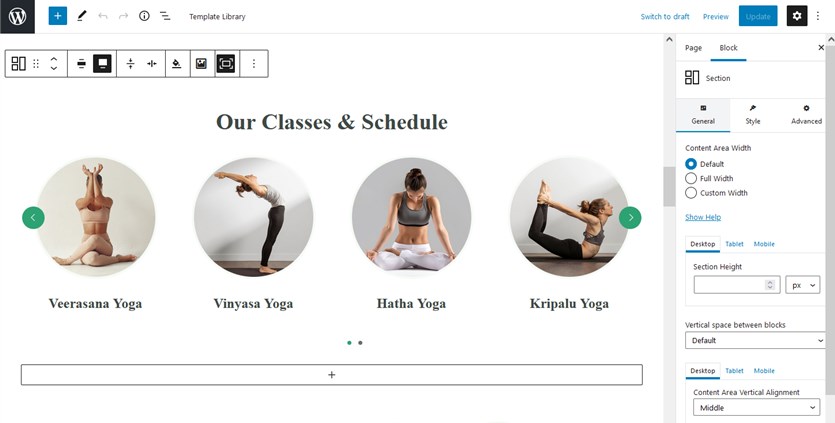Expand Vertical space between blocks dropdown
This screenshot has height=423, width=835.
pyautogui.click(x=755, y=340)
